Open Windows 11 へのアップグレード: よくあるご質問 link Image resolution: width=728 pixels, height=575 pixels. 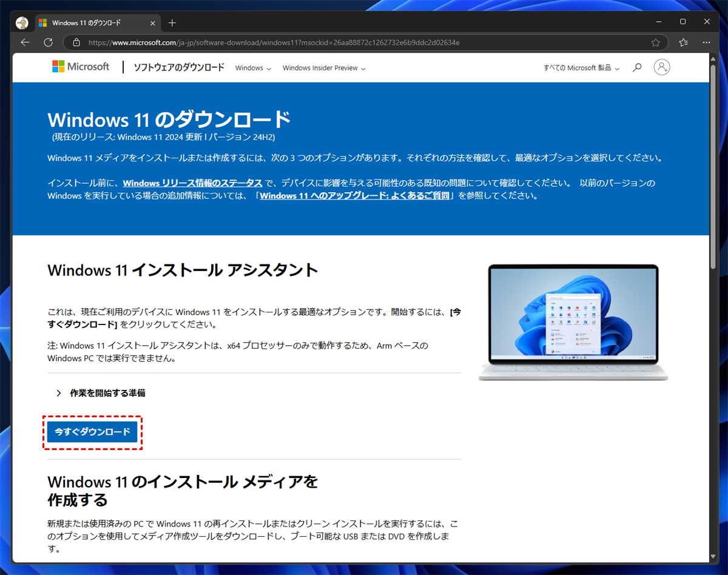[355, 196]
